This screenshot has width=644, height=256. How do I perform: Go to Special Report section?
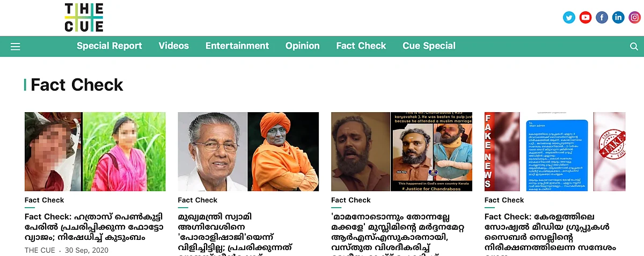click(x=109, y=46)
